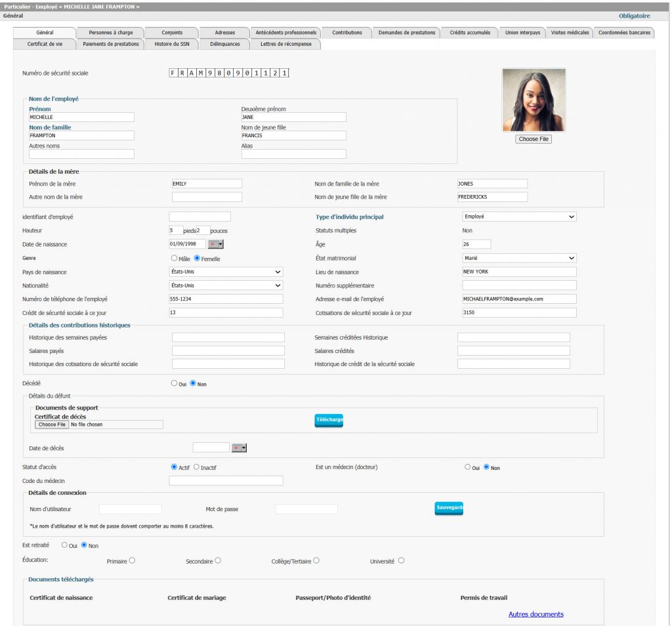Click the Date de décès text field
Screen dimensions: 672x626
click(x=211, y=448)
